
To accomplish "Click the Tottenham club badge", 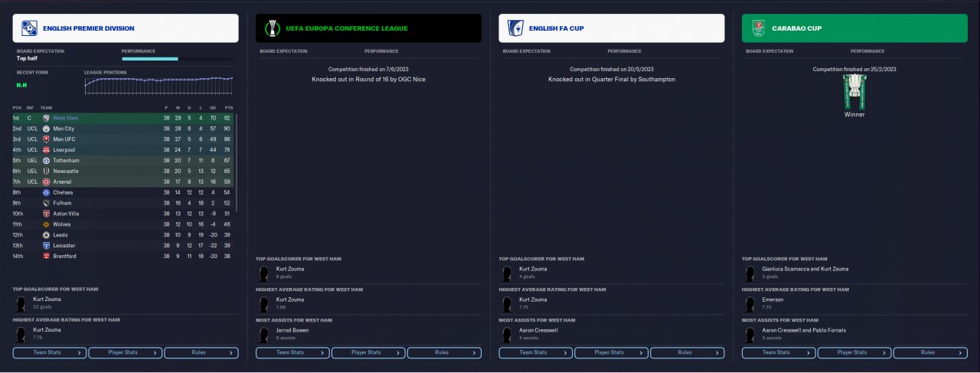I will (46, 161).
